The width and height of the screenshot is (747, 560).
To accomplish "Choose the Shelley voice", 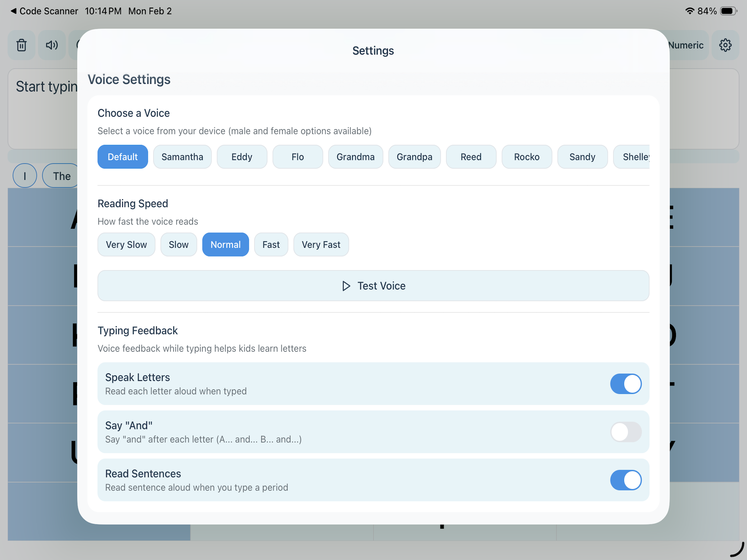I will pyautogui.click(x=632, y=157).
